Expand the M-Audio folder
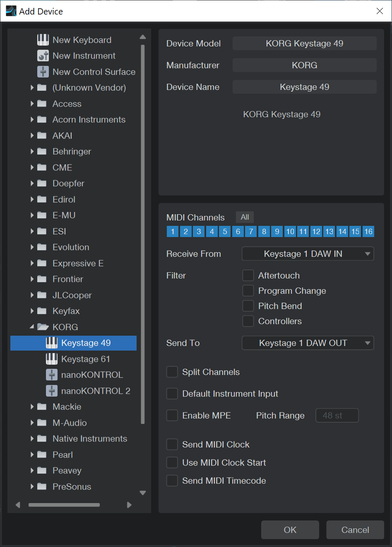Viewport: 392px width, 547px height. click(x=32, y=423)
